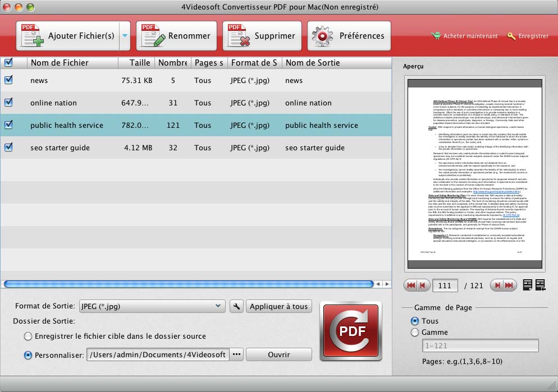Jump to first page in preview
This screenshot has width=558, height=392.
tap(410, 285)
